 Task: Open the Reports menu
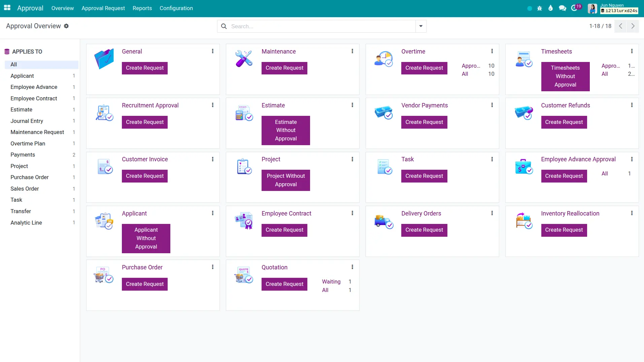(142, 8)
